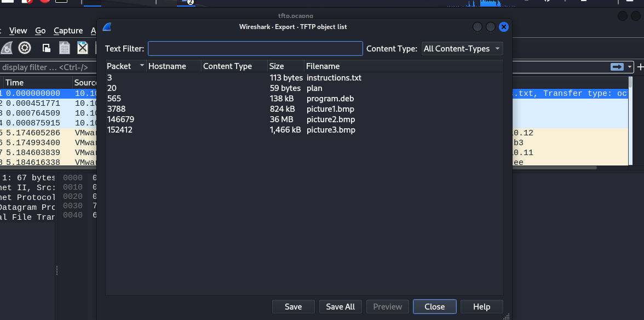Add a display filter button with plus icon
This screenshot has height=320, width=644.
pos(640,67)
